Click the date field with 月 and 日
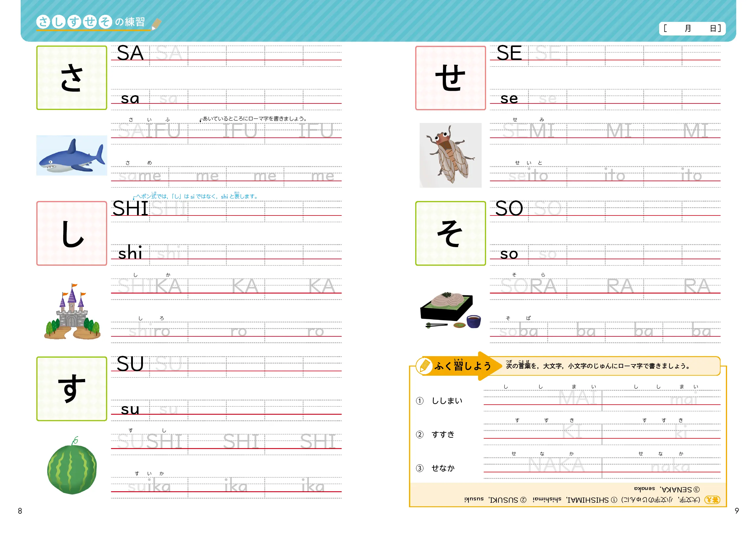The height and width of the screenshot is (535, 756). coord(693,28)
